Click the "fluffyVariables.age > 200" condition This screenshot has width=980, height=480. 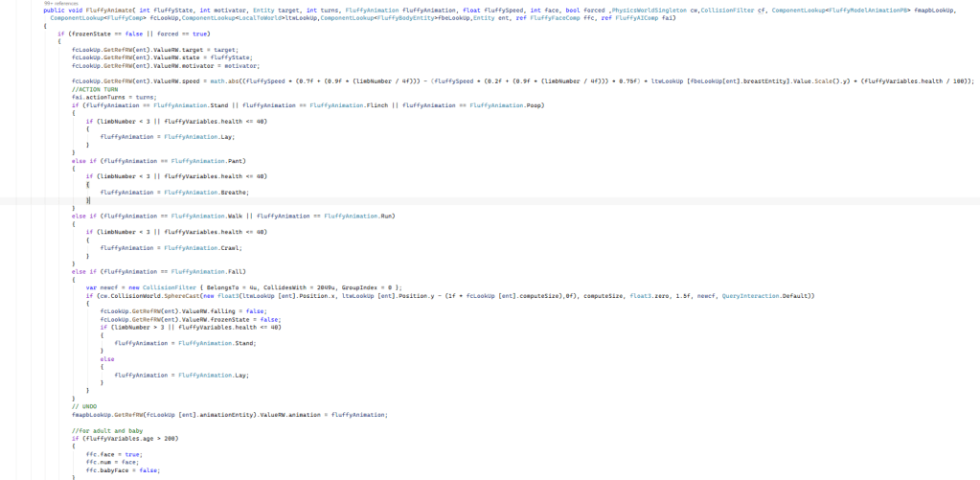point(130,439)
